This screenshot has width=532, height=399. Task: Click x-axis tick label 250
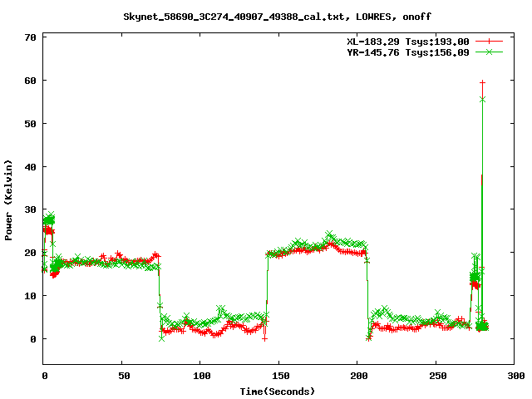click(438, 376)
